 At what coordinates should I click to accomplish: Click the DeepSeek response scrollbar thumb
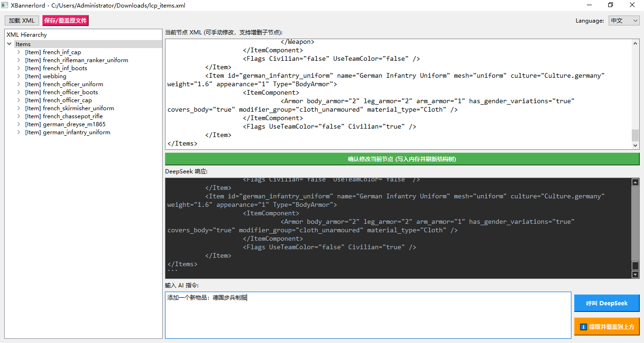coord(635,266)
